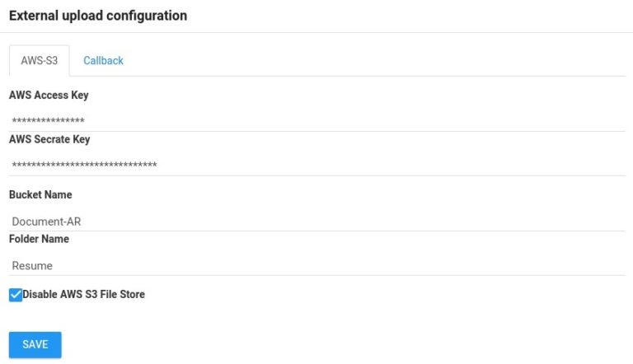
Task: Click the 'AWS Secrate Key' label
Action: click(49, 140)
